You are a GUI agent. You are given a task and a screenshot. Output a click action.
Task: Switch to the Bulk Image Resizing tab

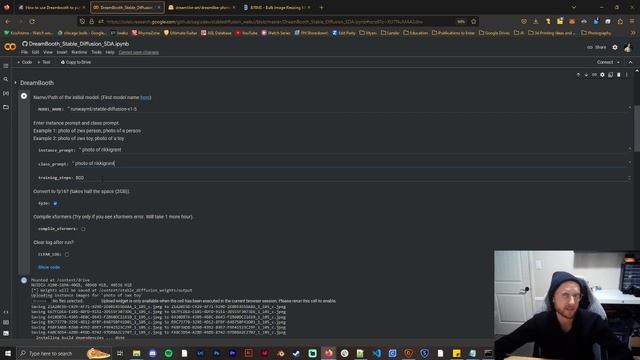tap(277, 7)
